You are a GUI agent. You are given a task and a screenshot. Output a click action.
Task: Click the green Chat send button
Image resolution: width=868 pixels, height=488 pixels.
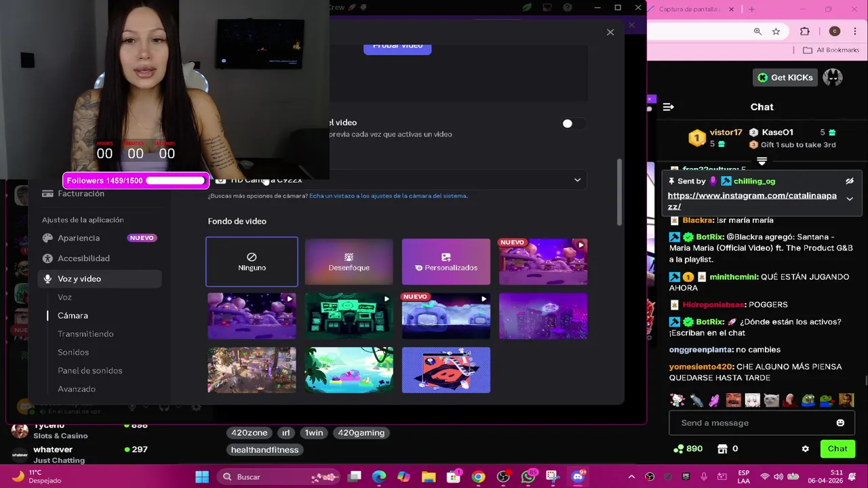coord(837,449)
